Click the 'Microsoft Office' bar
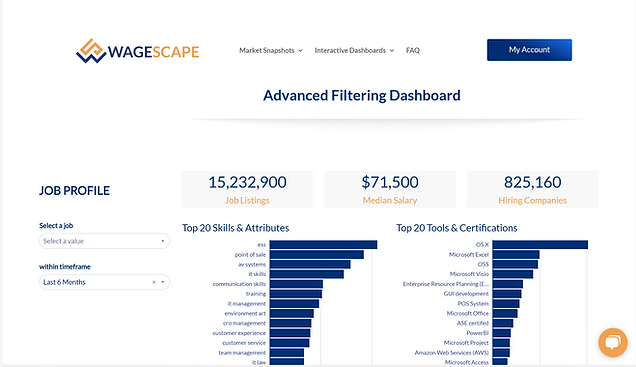The image size is (636, 367). coord(505,313)
